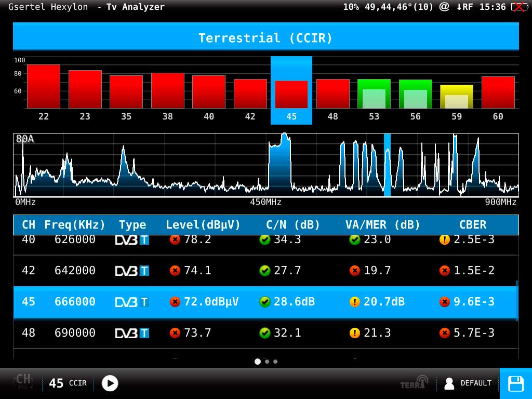Go to the second page dot

point(267,362)
